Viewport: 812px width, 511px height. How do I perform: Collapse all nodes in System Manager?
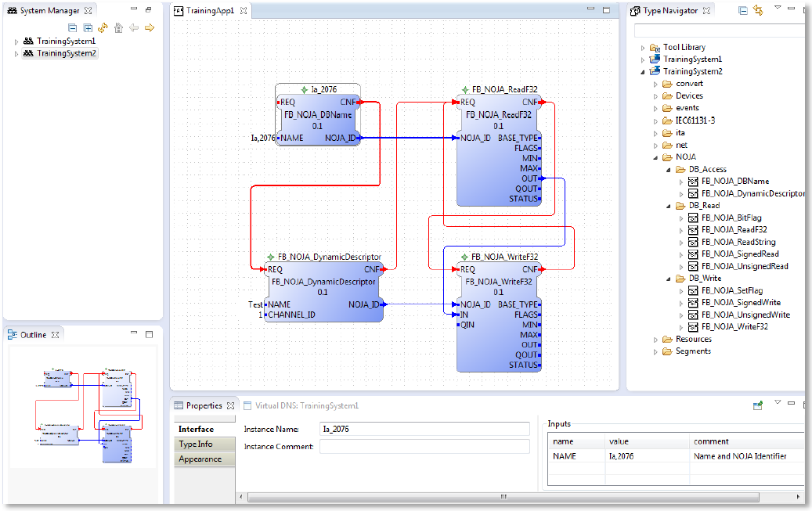(x=72, y=27)
